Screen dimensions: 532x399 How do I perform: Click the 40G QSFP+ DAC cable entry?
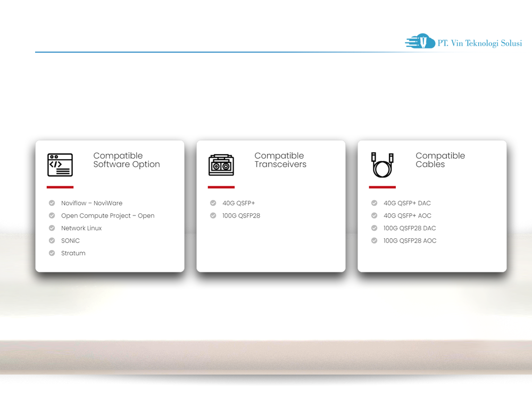[x=407, y=203]
